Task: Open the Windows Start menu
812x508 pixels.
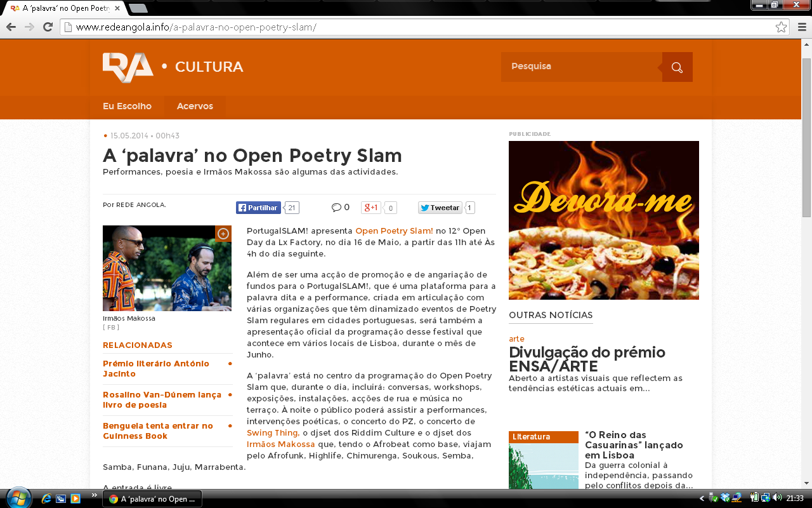Action: tap(17, 498)
